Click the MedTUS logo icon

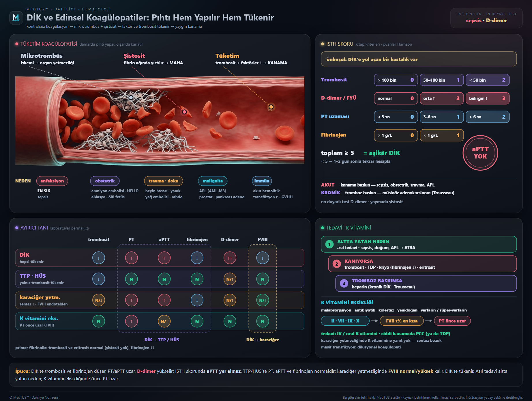16,18
